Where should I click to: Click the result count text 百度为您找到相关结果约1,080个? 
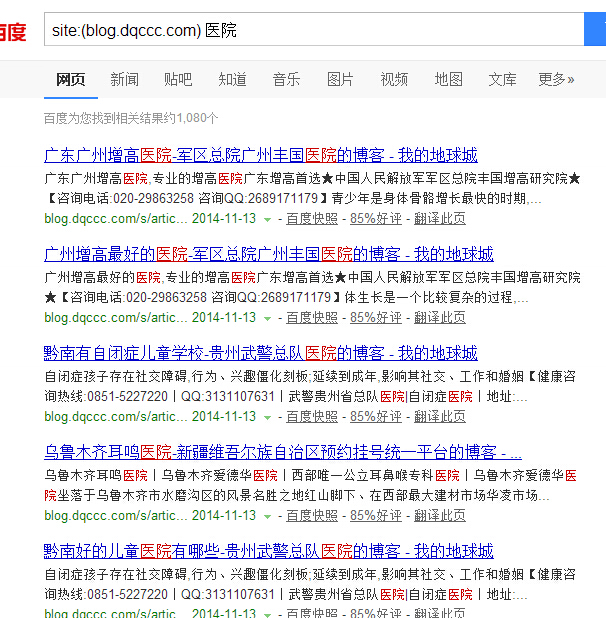[131, 118]
